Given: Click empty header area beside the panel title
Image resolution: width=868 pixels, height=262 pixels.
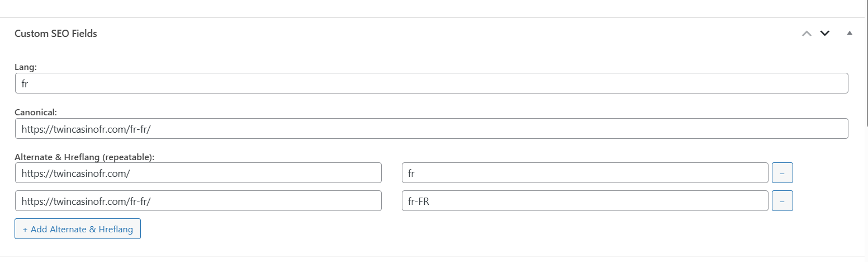Looking at the screenshot, I should coord(447,34).
